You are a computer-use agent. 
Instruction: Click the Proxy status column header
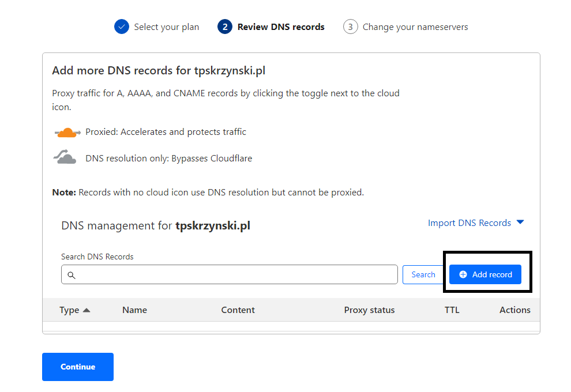click(369, 310)
